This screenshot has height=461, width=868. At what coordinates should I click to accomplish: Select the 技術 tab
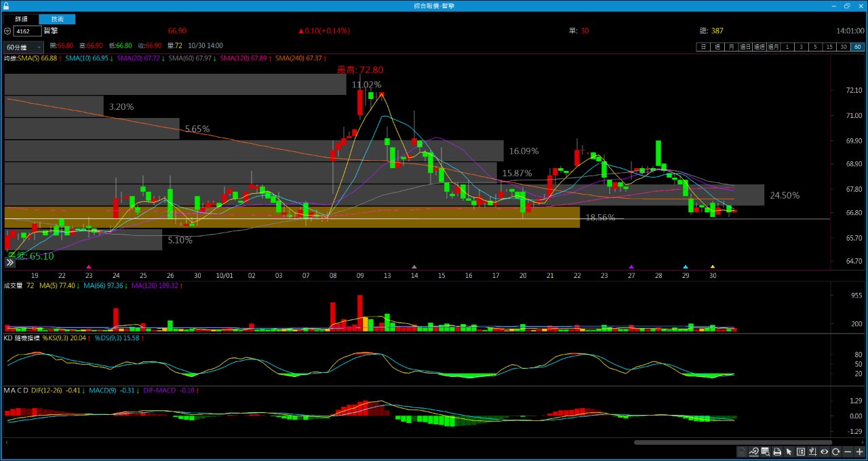pos(57,19)
